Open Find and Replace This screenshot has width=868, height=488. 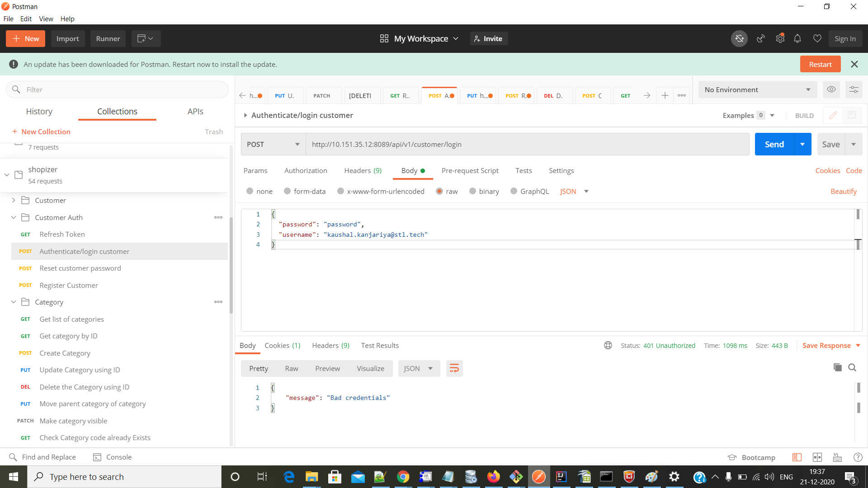coord(43,457)
